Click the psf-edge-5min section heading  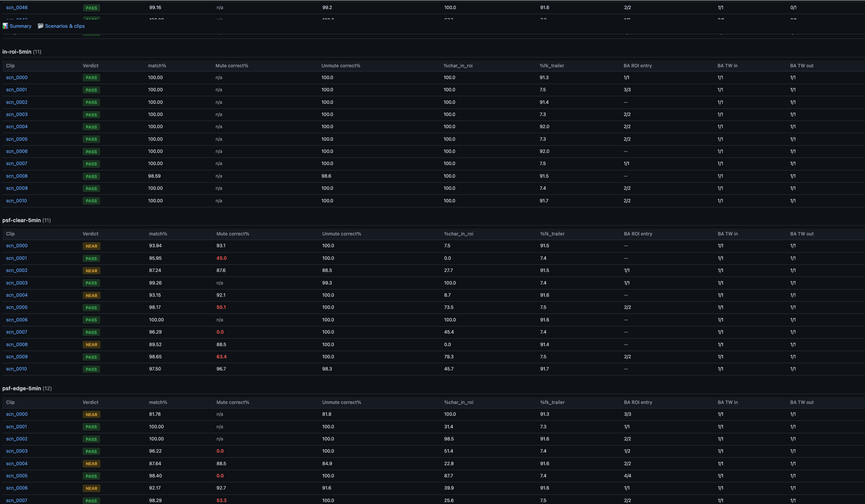[22, 388]
